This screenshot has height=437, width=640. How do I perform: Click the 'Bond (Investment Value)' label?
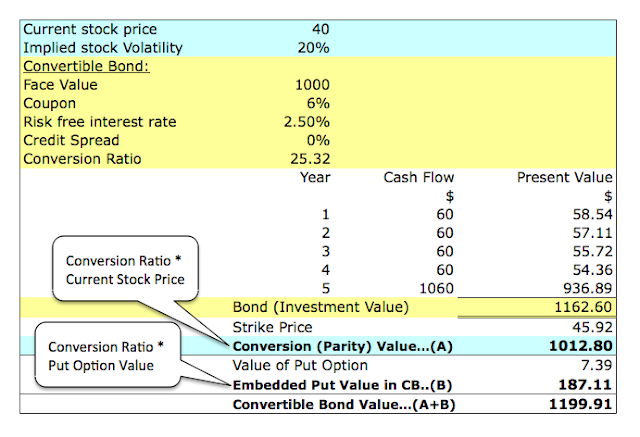[320, 307]
